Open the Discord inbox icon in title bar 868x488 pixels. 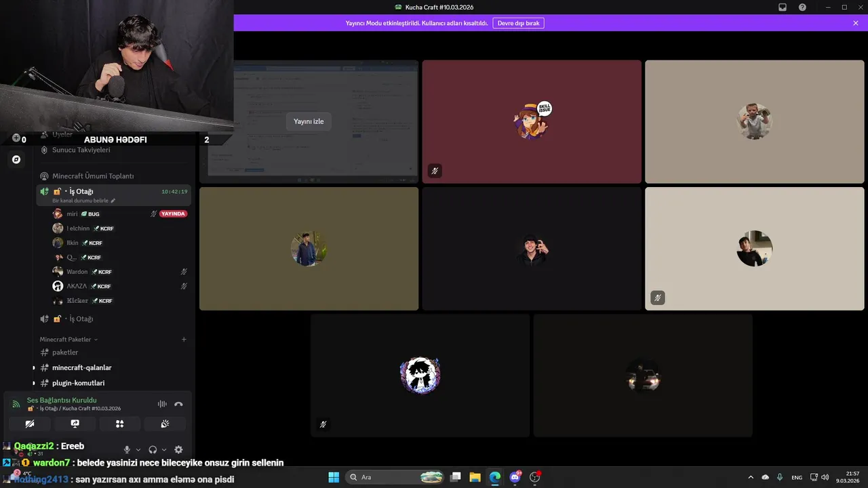[x=783, y=7]
